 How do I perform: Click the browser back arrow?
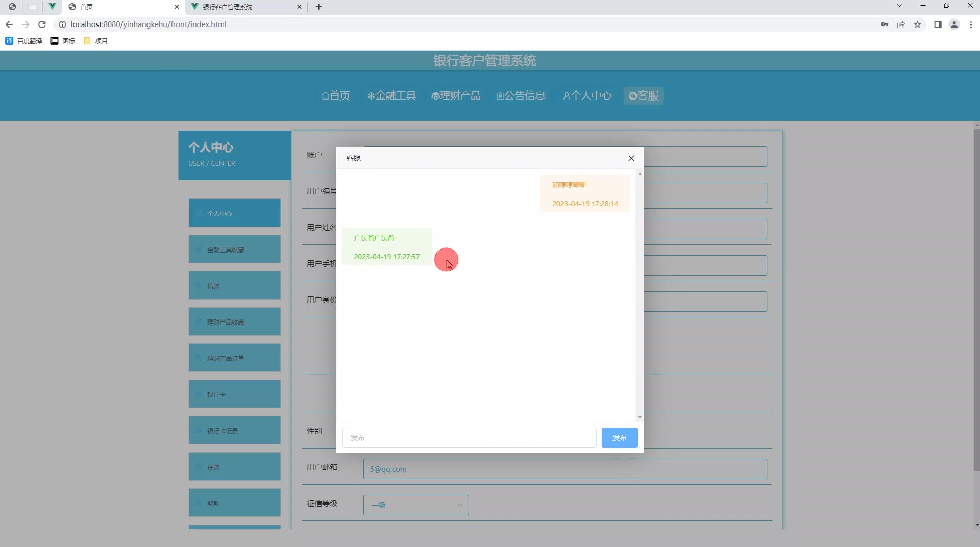pos(9,24)
